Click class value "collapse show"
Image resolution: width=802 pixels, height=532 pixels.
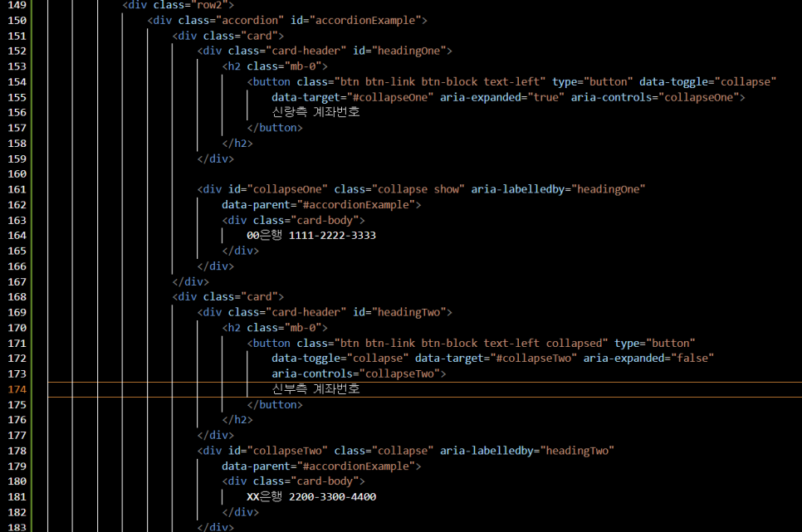coord(418,189)
